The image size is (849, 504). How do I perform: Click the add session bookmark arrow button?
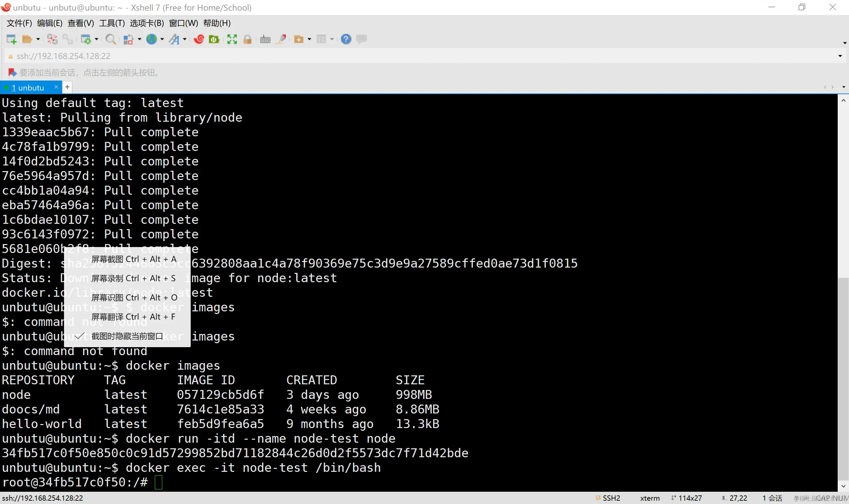click(12, 72)
